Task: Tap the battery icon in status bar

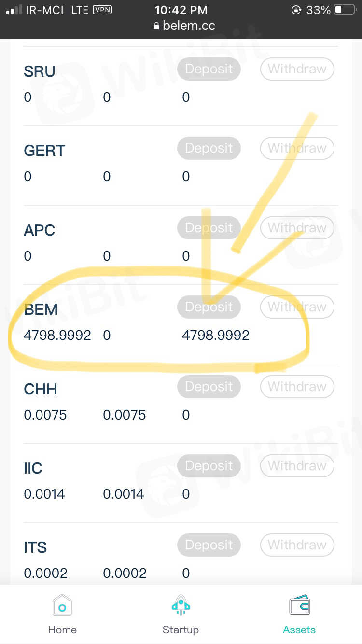Action: coord(345,10)
